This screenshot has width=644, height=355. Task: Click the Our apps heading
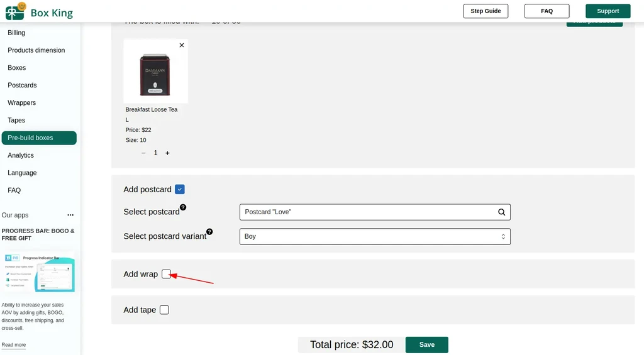point(15,215)
